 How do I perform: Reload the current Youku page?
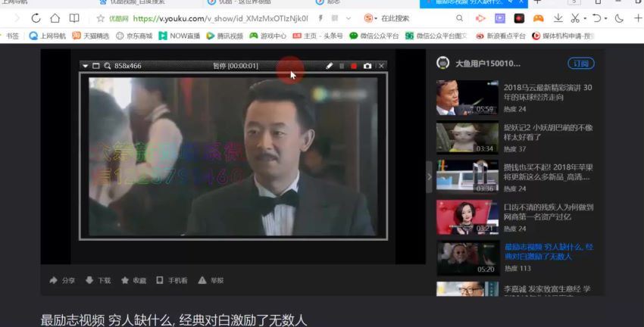tap(36, 18)
